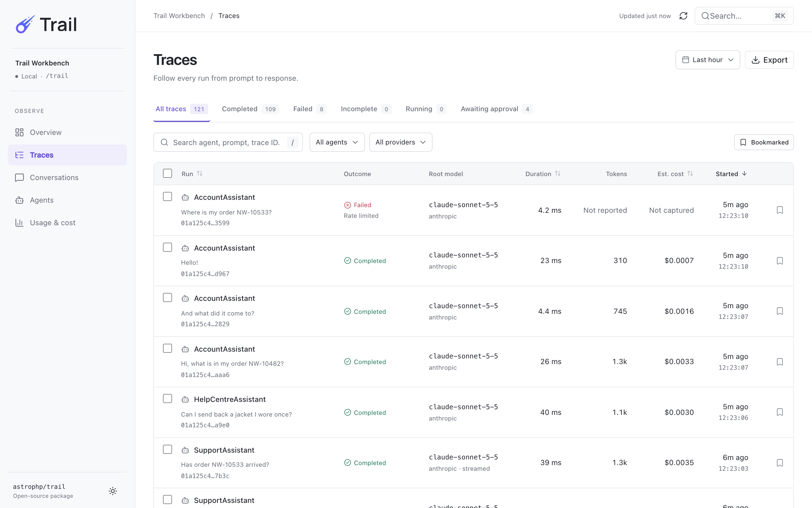Click the Traces tree icon in sidebar
The width and height of the screenshot is (812, 508).
tap(19, 155)
